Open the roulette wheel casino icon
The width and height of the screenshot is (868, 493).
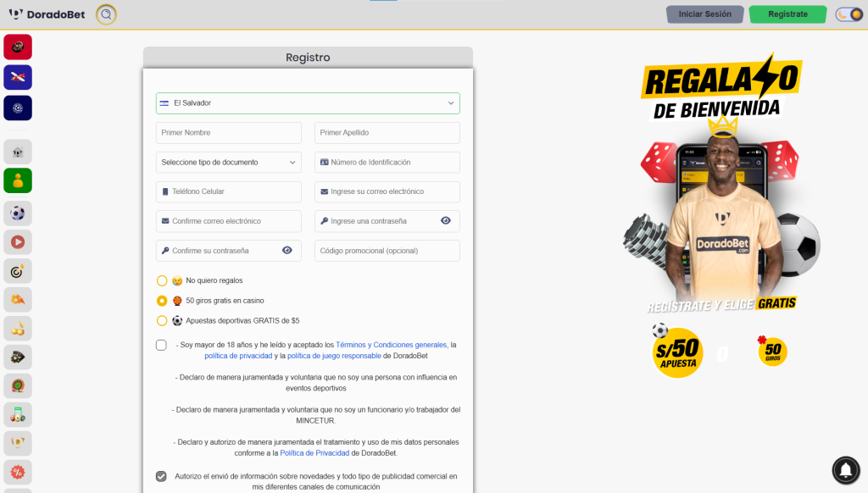tap(18, 385)
